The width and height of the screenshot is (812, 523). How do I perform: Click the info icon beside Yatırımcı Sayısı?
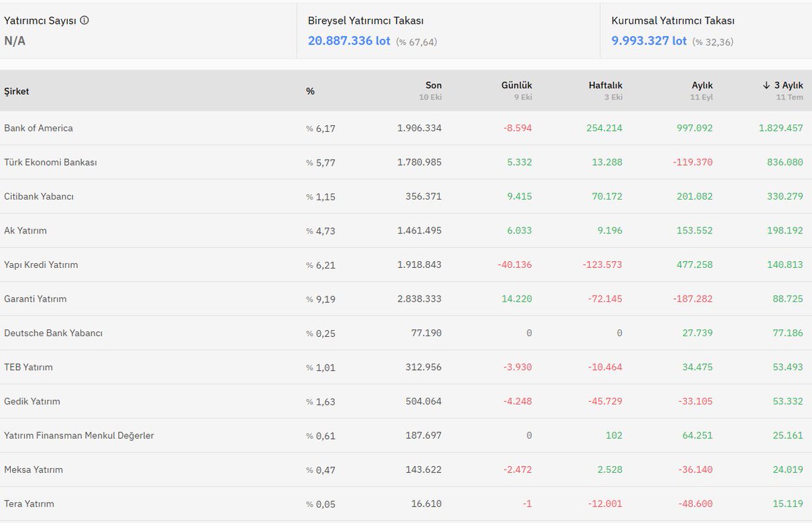85,20
